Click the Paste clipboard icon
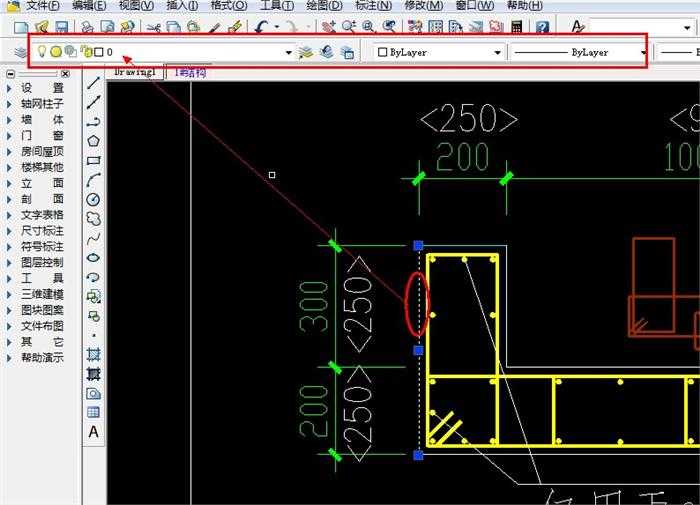700x505 pixels. [193, 28]
